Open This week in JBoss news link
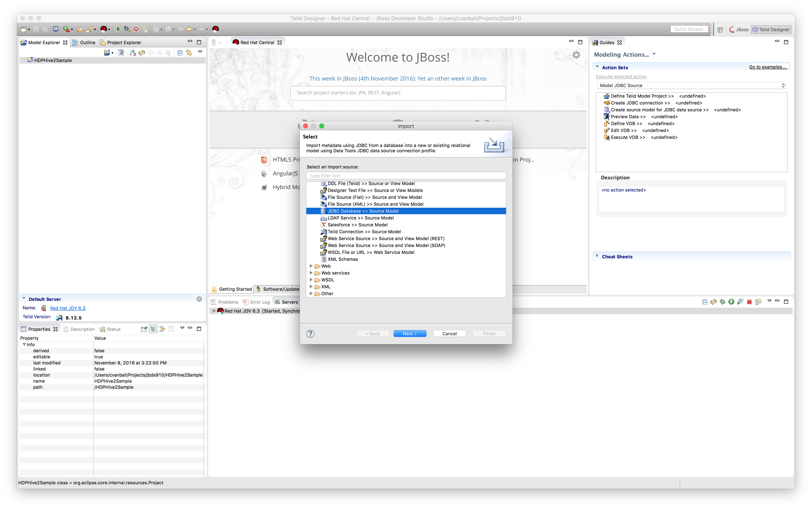This screenshot has width=812, height=509. click(398, 78)
